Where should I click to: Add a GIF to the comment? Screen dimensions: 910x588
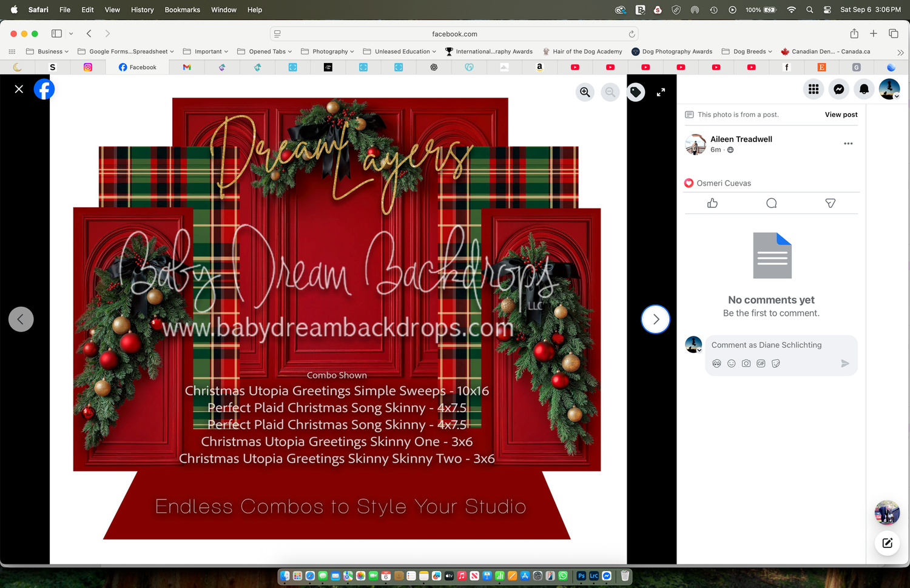[761, 364]
